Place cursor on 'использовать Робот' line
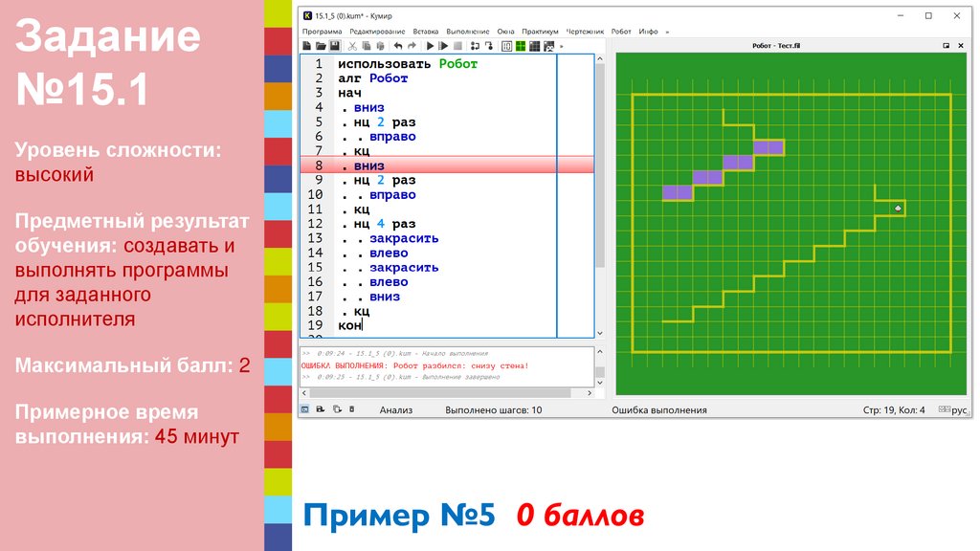Screen dimensions: 980x551 click(x=408, y=64)
